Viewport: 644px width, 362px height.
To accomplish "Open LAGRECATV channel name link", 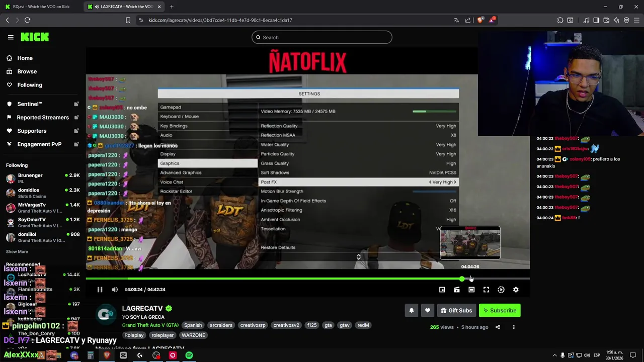I will [142, 308].
